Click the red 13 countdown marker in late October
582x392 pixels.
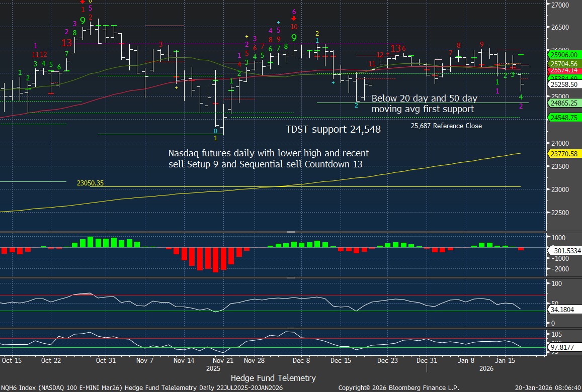pyautogui.click(x=66, y=43)
